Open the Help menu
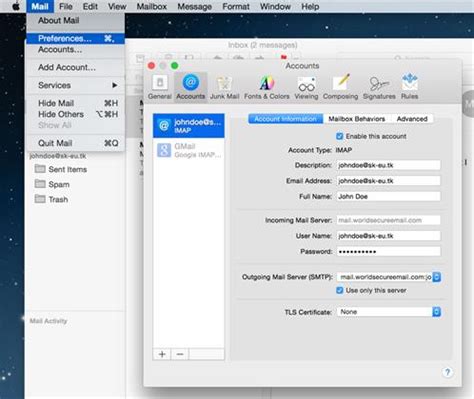Viewport: 474px width, 399px height. [310, 6]
